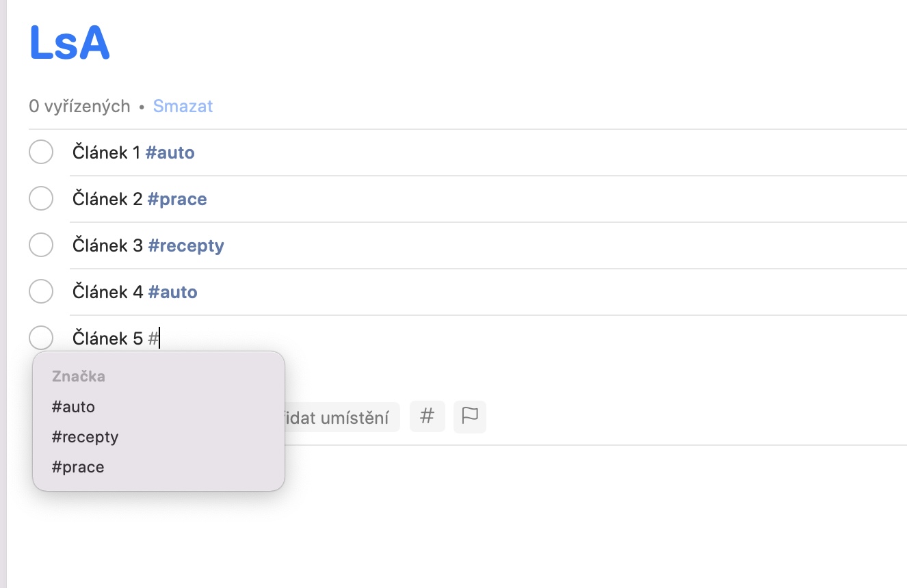Tick the circle beside Článek 5
Screen dimensions: 907x588
(41, 338)
